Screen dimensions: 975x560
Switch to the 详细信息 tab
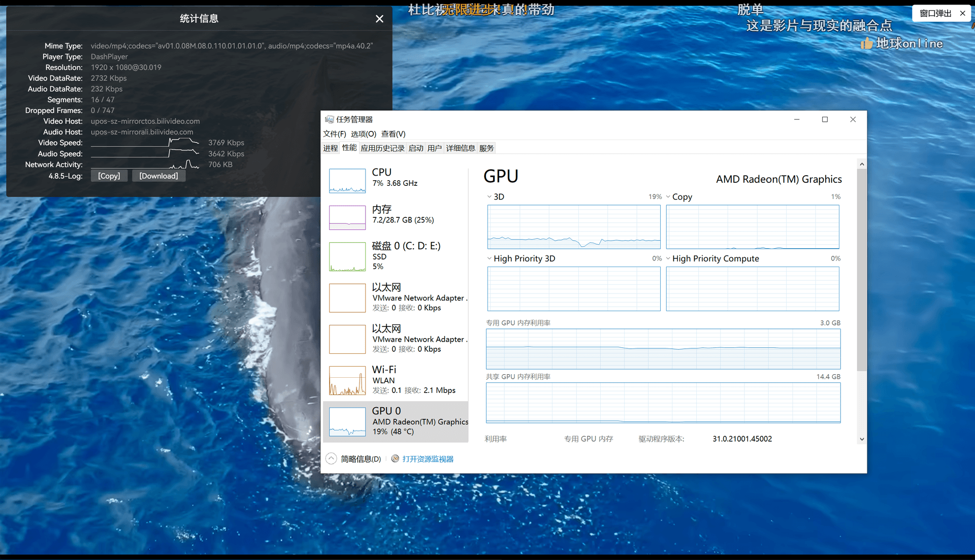(x=461, y=148)
